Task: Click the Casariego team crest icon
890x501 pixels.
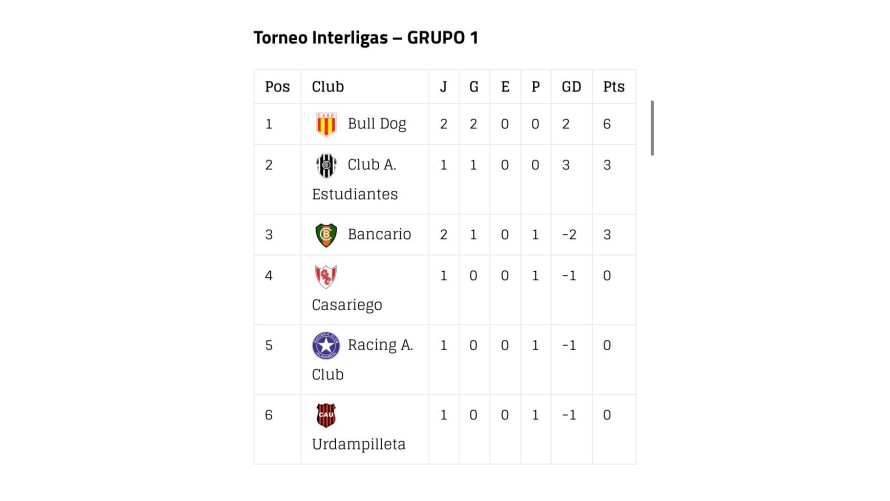Action: click(326, 276)
